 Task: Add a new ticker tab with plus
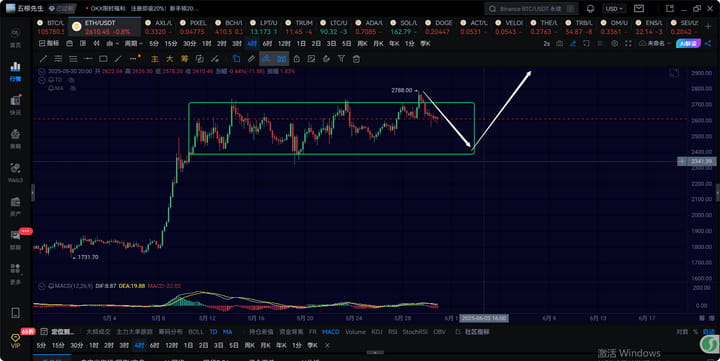(x=708, y=27)
